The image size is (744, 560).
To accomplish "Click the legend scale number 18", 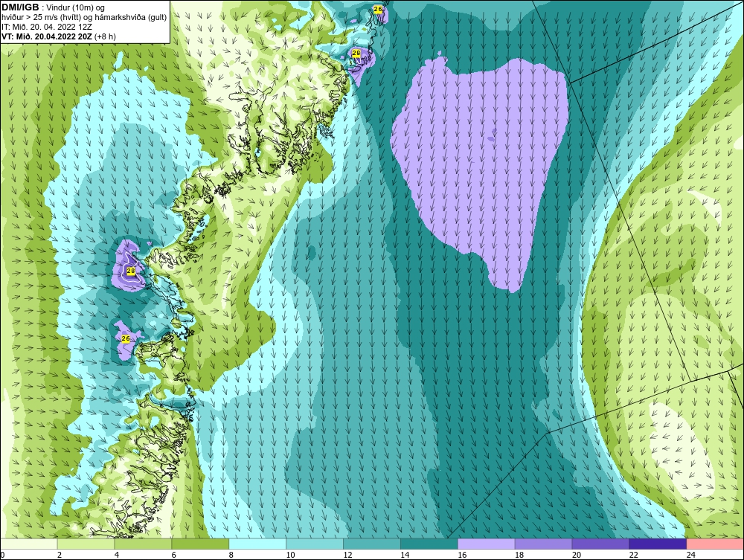I will [519, 555].
